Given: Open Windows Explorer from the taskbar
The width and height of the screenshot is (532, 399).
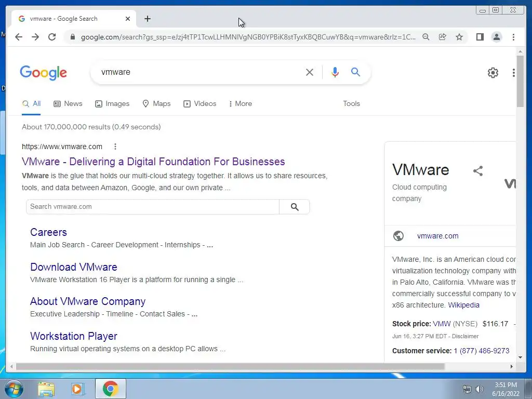Looking at the screenshot, I should [46, 389].
